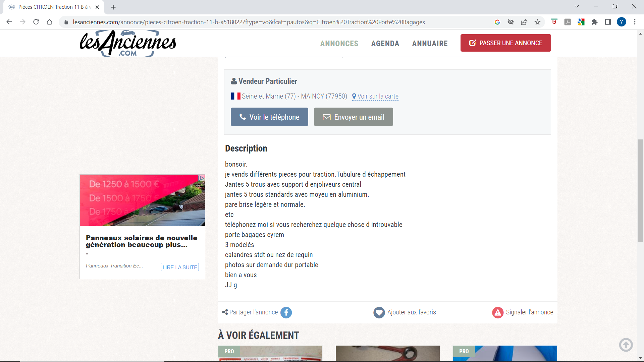The height and width of the screenshot is (362, 644).
Task: Reload the page
Action: (x=36, y=22)
